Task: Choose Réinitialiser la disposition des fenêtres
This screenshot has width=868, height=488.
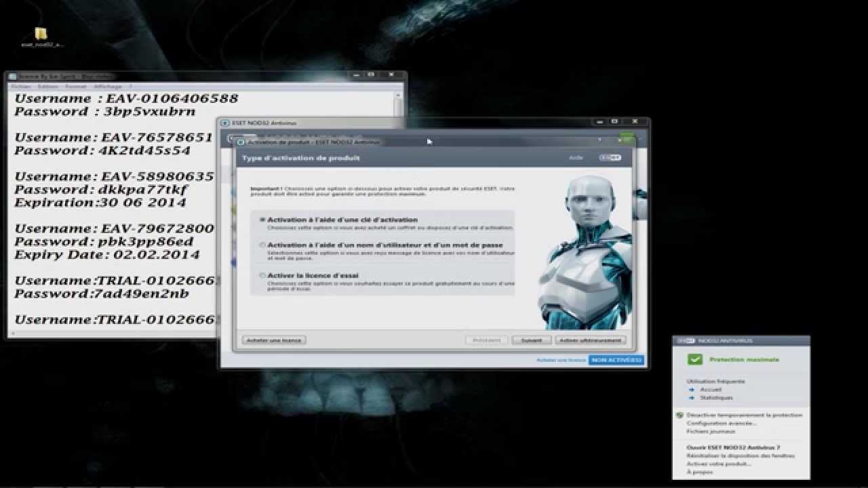Action: [x=741, y=455]
